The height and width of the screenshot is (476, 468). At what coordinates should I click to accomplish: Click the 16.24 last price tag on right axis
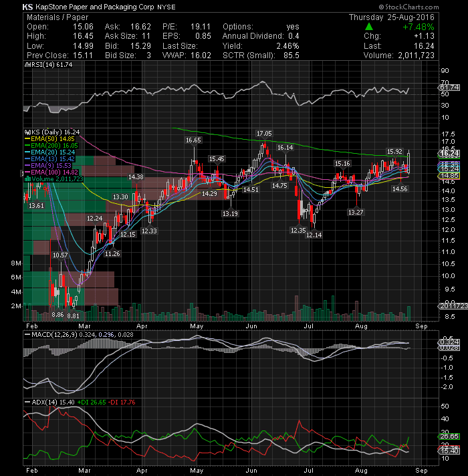450,154
